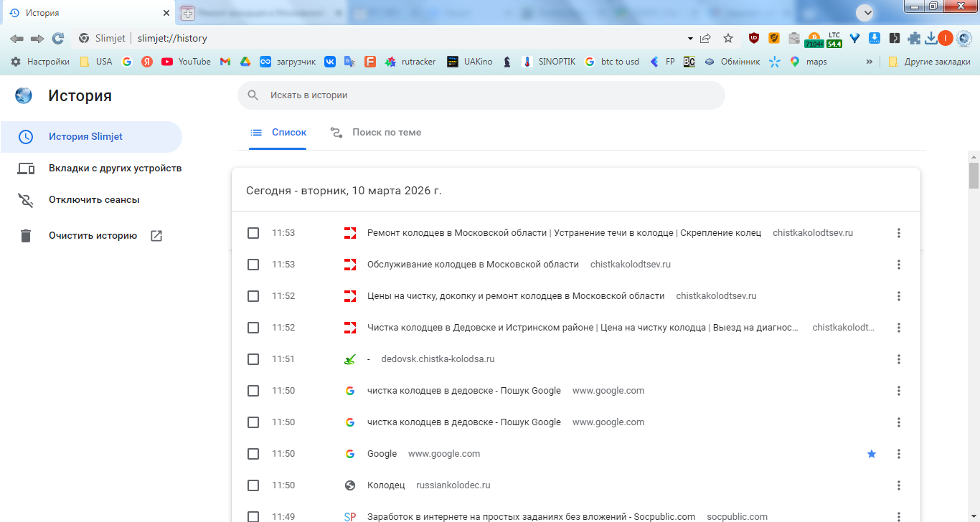Check the 'Ремонт колодцев в Московской области' entry
The width and height of the screenshot is (980, 522).
pos(253,233)
